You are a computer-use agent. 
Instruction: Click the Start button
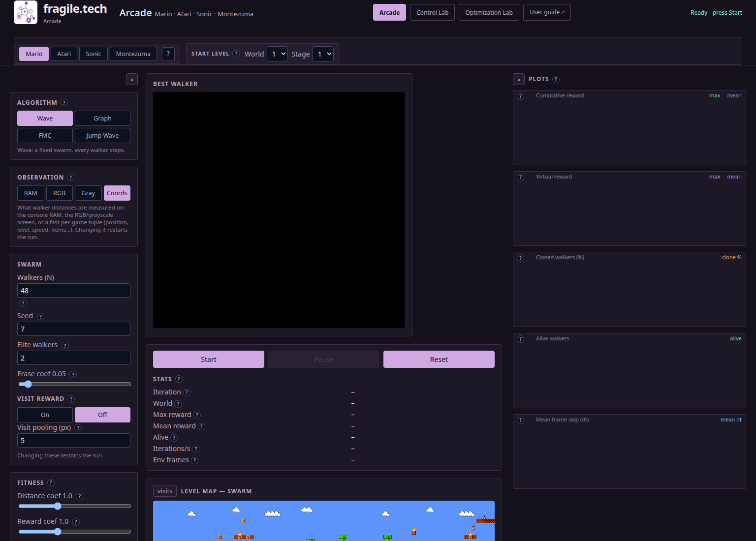tap(209, 360)
